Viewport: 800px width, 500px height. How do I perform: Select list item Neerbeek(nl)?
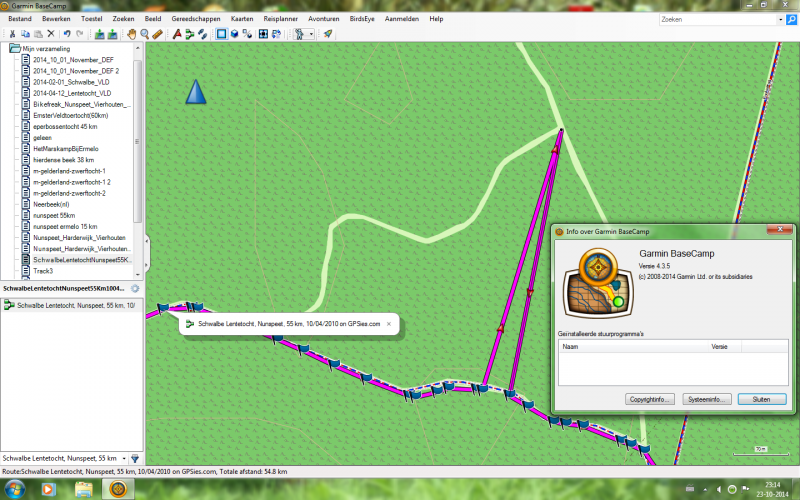(x=51, y=204)
